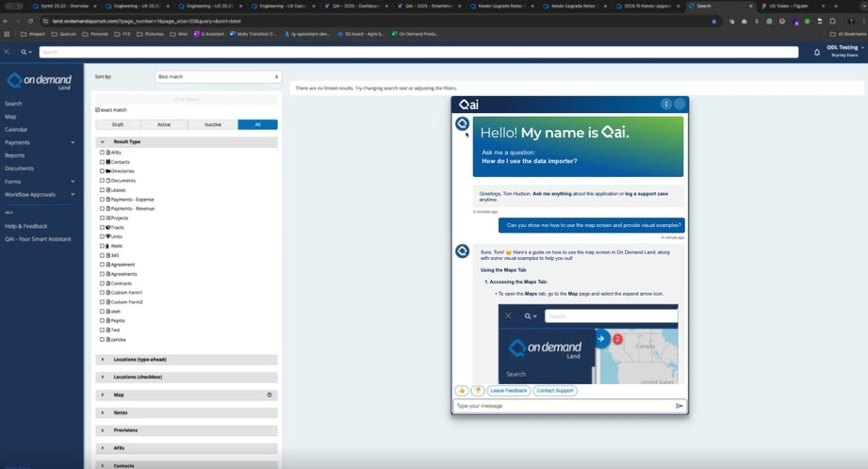Click the thumbs down feedback icon

tap(477, 390)
